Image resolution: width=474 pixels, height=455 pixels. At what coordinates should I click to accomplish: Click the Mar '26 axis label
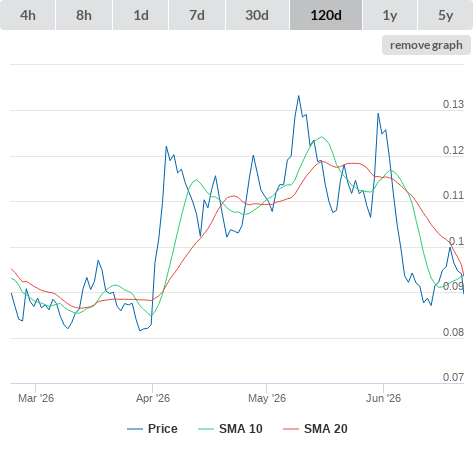tap(36, 398)
